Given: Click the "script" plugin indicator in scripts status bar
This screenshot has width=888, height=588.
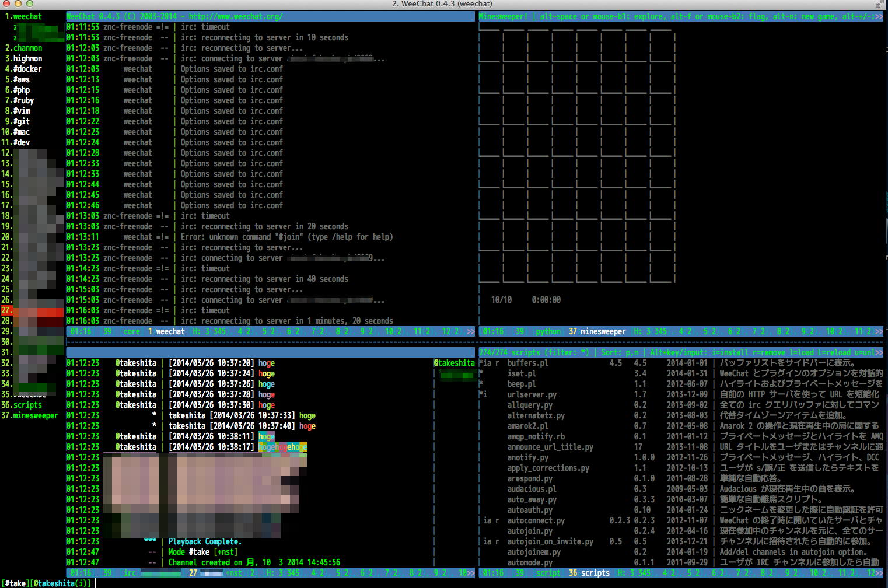Looking at the screenshot, I should click(x=547, y=572).
